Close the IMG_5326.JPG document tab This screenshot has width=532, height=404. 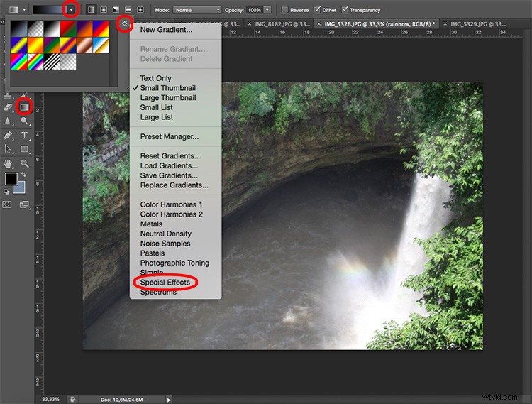319,24
